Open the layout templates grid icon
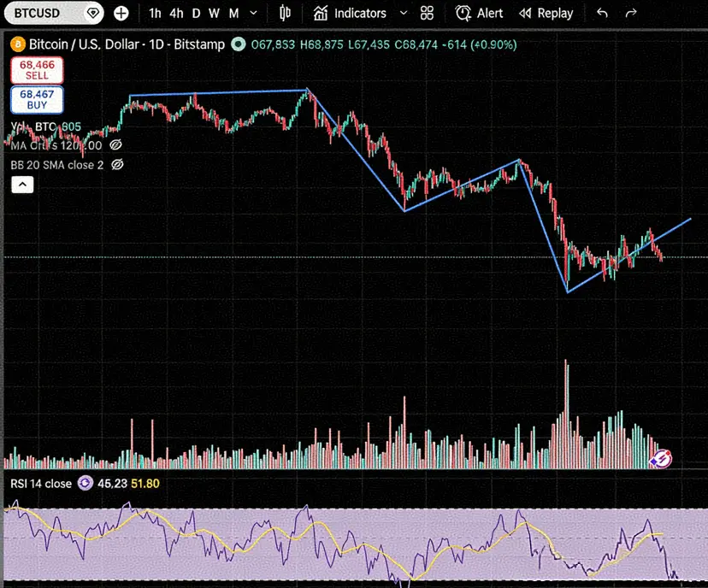Viewport: 708px width, 588px height. pyautogui.click(x=427, y=14)
